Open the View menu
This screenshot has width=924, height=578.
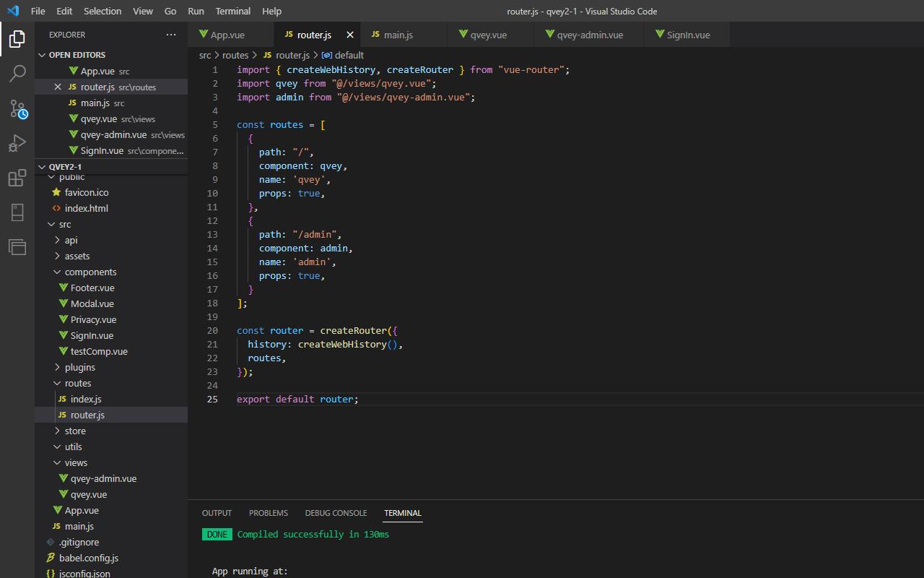pos(143,11)
